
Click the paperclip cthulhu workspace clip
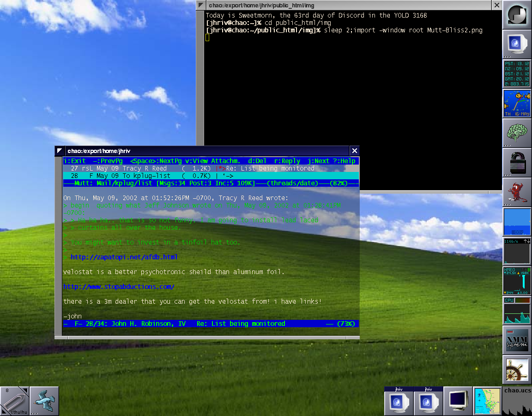15,401
